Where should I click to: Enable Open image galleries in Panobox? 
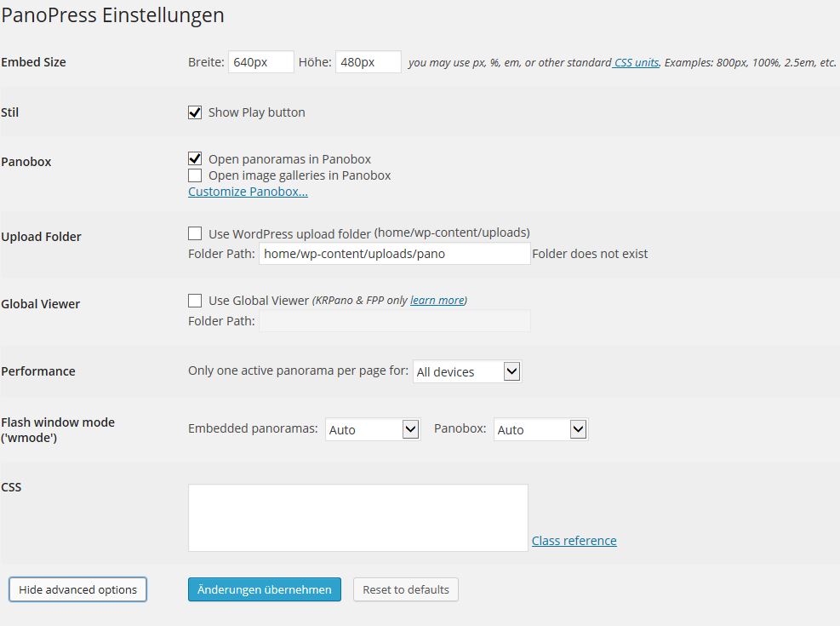click(195, 175)
